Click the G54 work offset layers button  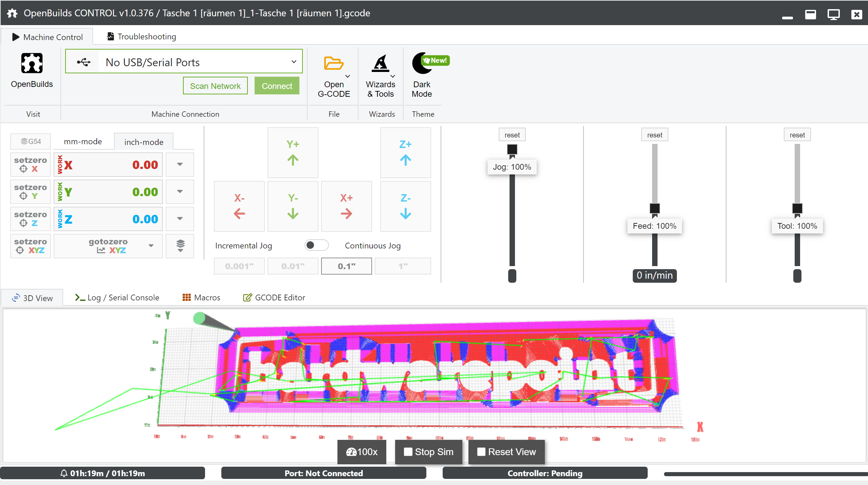[30, 141]
